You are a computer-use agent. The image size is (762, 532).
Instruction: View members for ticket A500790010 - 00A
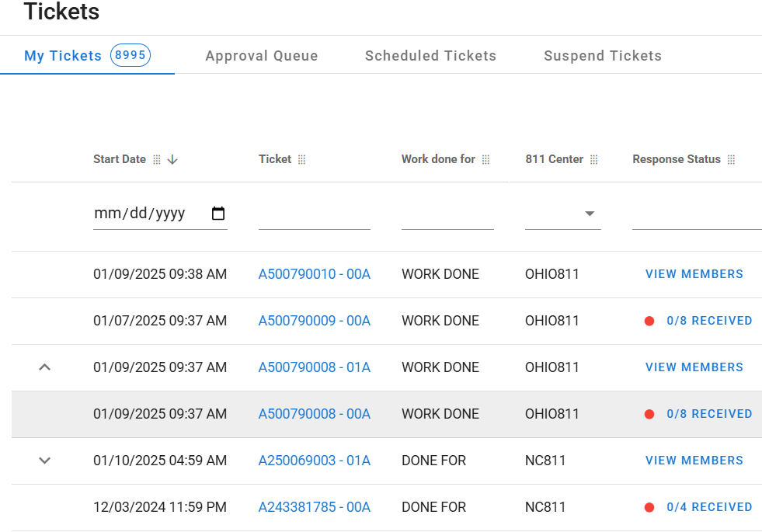click(694, 274)
